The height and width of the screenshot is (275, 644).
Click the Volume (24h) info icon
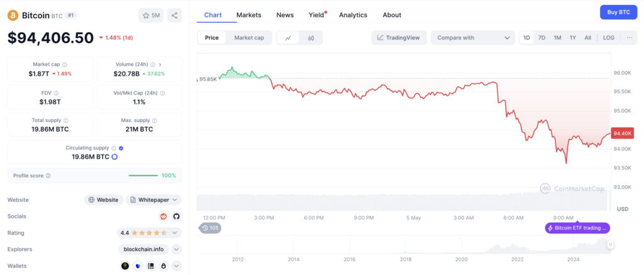click(153, 65)
